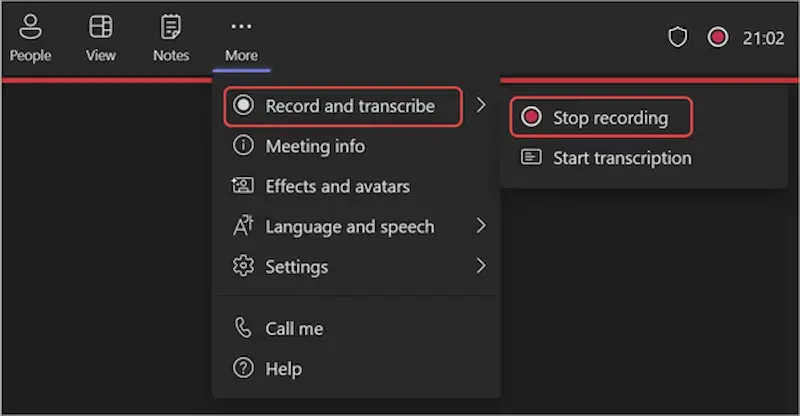Expand the Settings submenu chevron
This screenshot has height=416, width=800.
[x=481, y=266]
